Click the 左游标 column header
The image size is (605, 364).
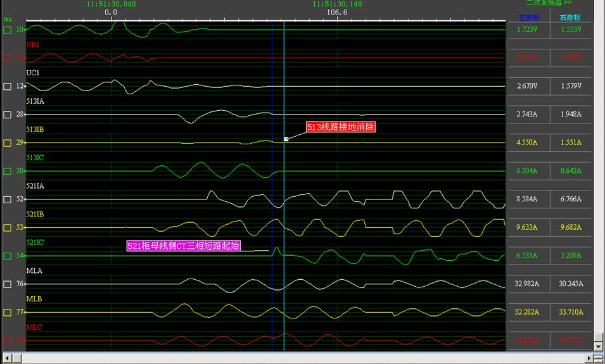tap(527, 18)
